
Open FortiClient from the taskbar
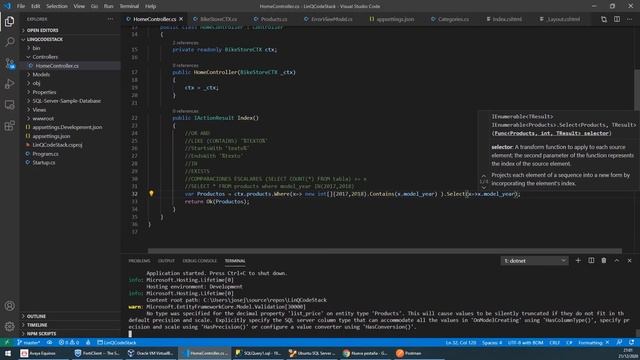click(x=97, y=353)
